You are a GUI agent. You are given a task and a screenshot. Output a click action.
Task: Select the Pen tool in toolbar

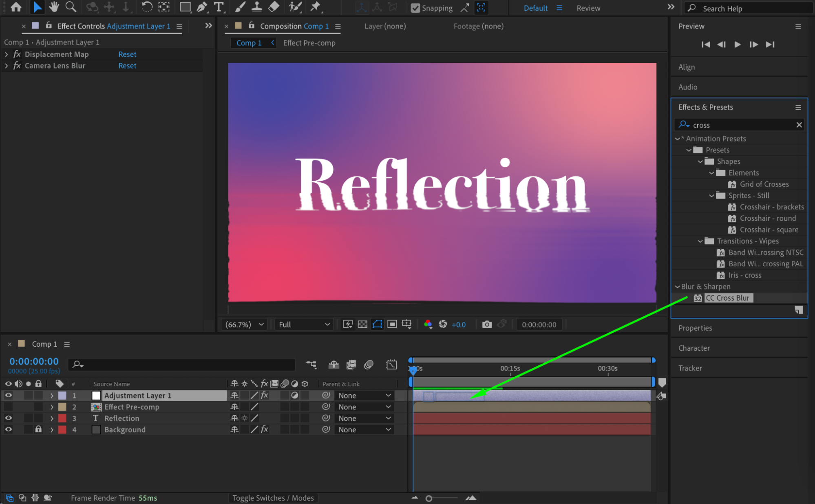pyautogui.click(x=202, y=7)
